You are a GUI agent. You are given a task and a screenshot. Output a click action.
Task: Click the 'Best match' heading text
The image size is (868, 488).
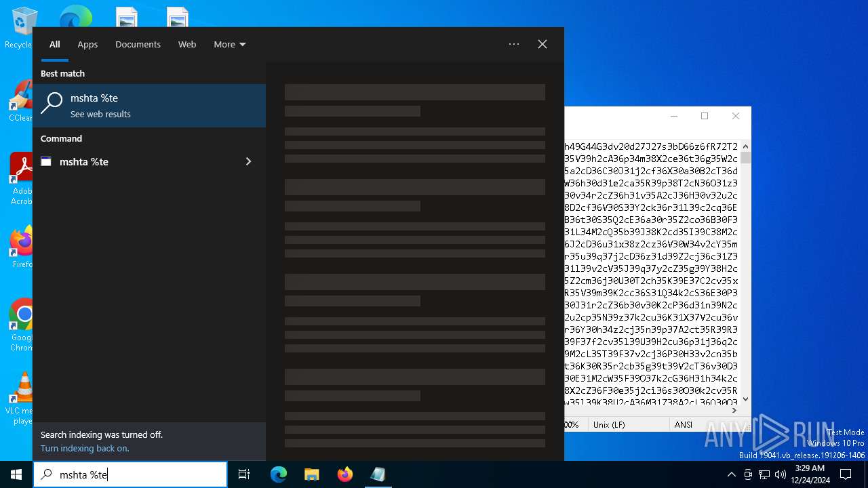[x=62, y=73]
